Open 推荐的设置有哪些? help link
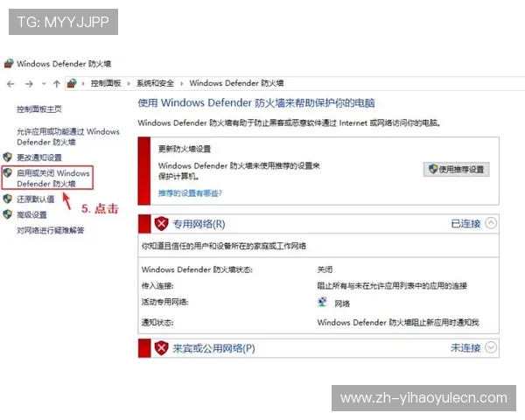 (190, 193)
